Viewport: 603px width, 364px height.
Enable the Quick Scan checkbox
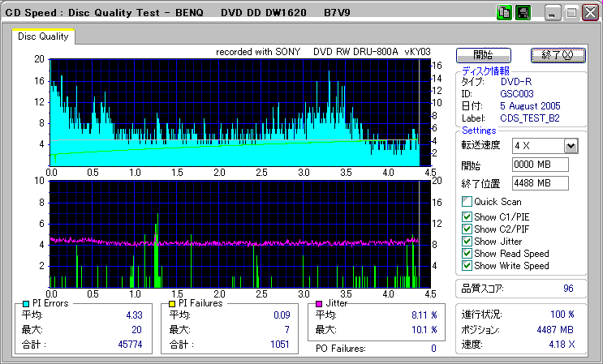(467, 202)
